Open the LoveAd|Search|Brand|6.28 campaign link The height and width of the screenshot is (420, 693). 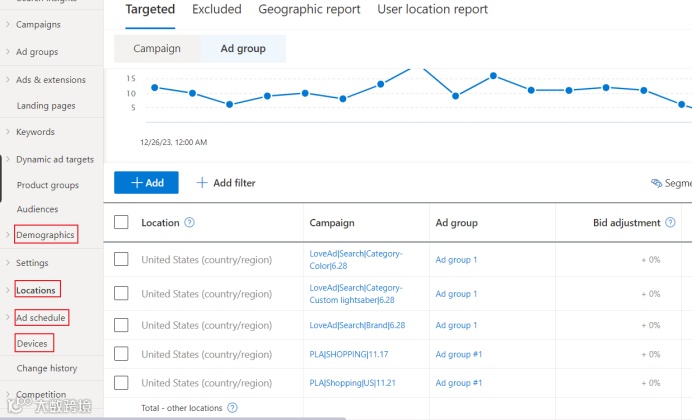tap(357, 325)
